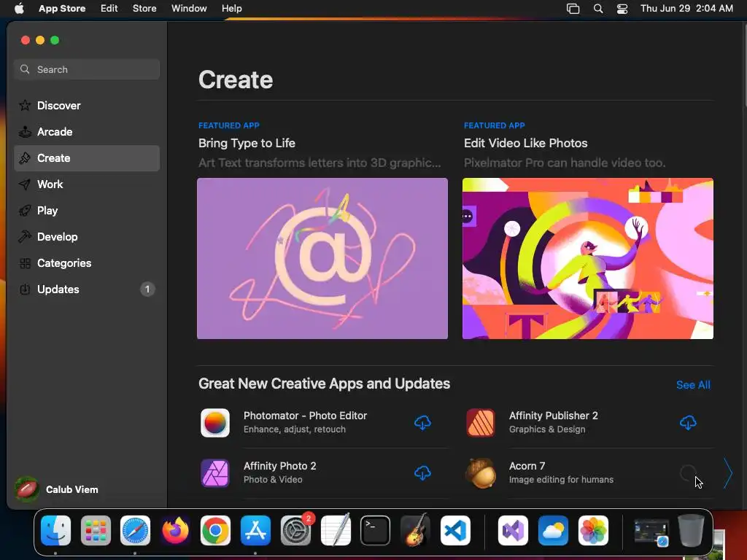Launch Firefox from the Dock
This screenshot has width=747, height=560.
[x=175, y=531]
